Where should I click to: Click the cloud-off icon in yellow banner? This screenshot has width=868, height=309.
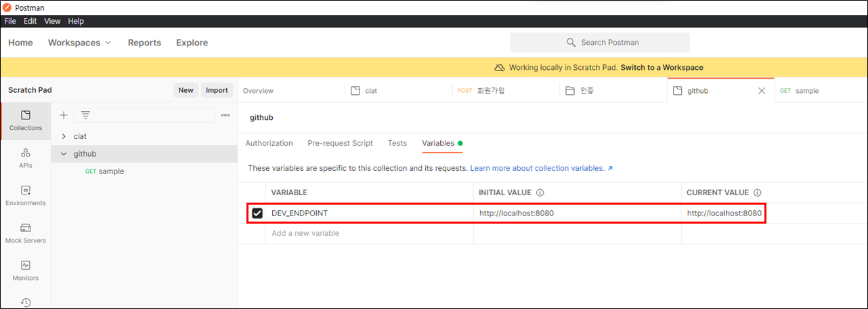pos(500,68)
